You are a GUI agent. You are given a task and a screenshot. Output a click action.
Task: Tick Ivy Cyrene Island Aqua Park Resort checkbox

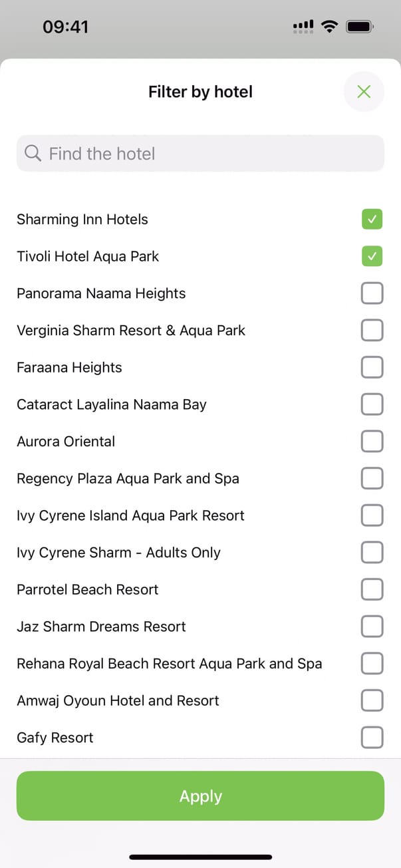pos(372,515)
